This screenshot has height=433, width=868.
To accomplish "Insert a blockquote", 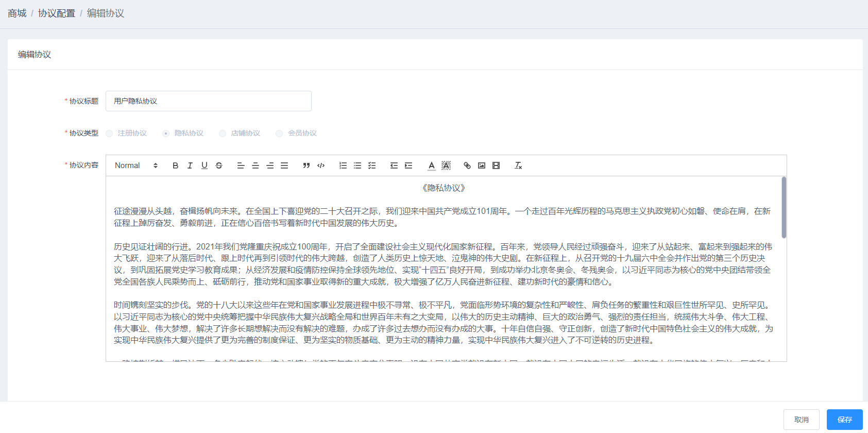I will pos(307,165).
